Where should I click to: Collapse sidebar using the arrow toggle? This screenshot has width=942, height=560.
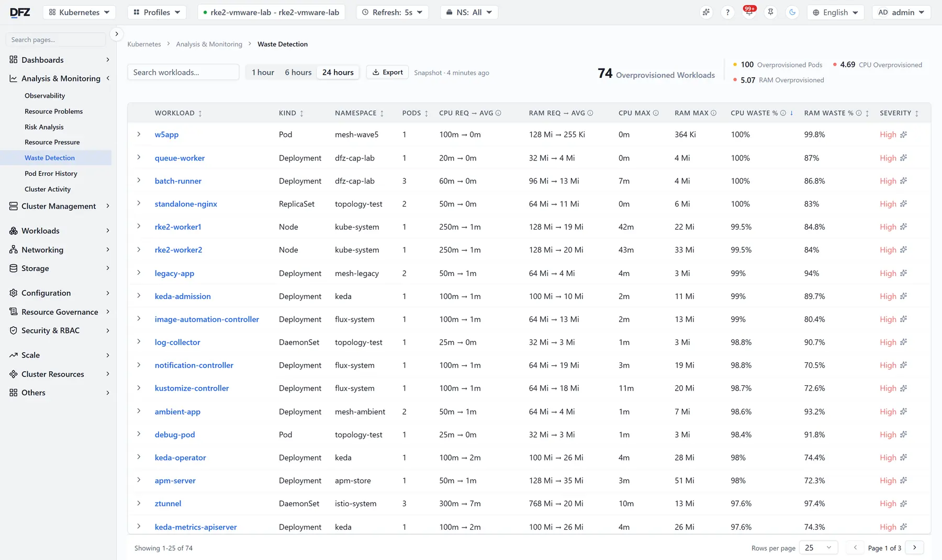(x=117, y=33)
